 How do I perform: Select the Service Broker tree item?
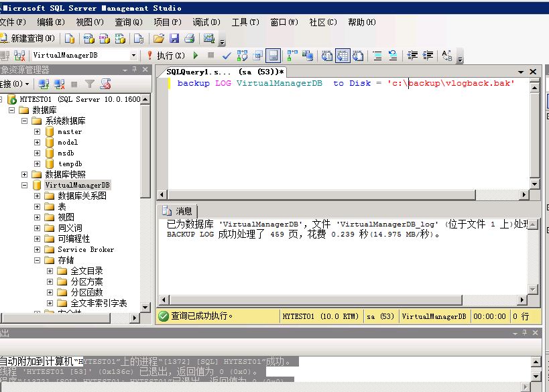coord(85,249)
